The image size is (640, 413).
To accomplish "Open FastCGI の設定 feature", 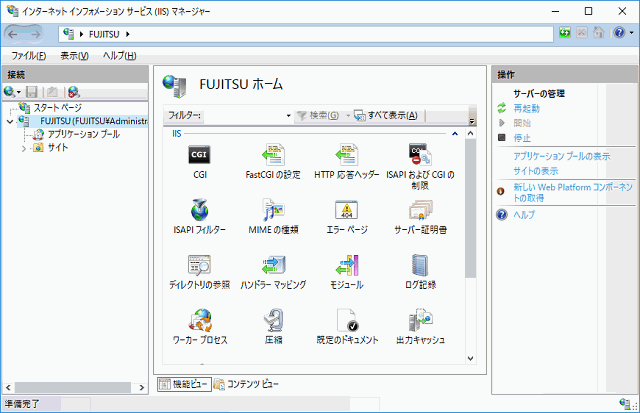I will tap(273, 155).
